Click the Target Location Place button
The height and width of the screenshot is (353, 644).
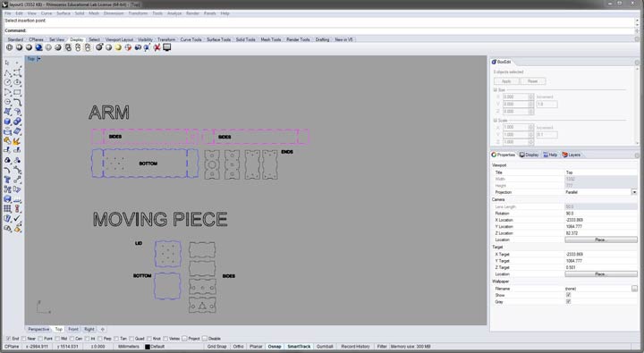(x=601, y=273)
